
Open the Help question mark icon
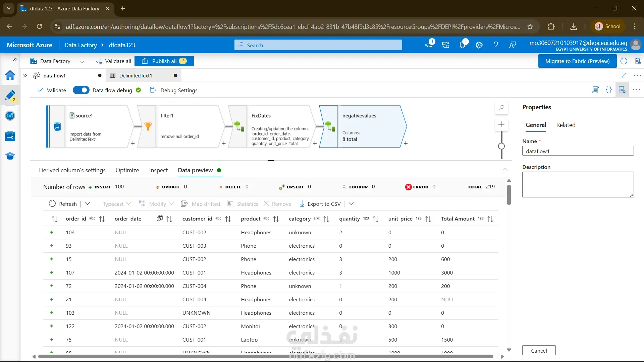tap(496, 45)
